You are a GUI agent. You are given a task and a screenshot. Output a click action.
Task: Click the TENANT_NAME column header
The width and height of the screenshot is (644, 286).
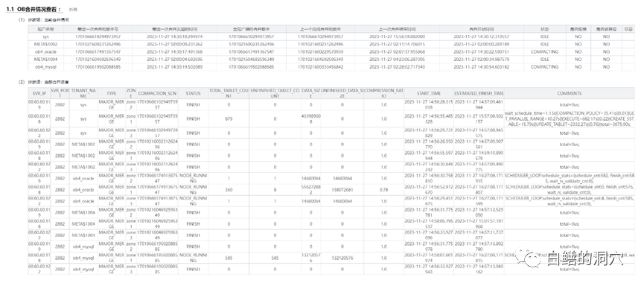click(x=83, y=93)
